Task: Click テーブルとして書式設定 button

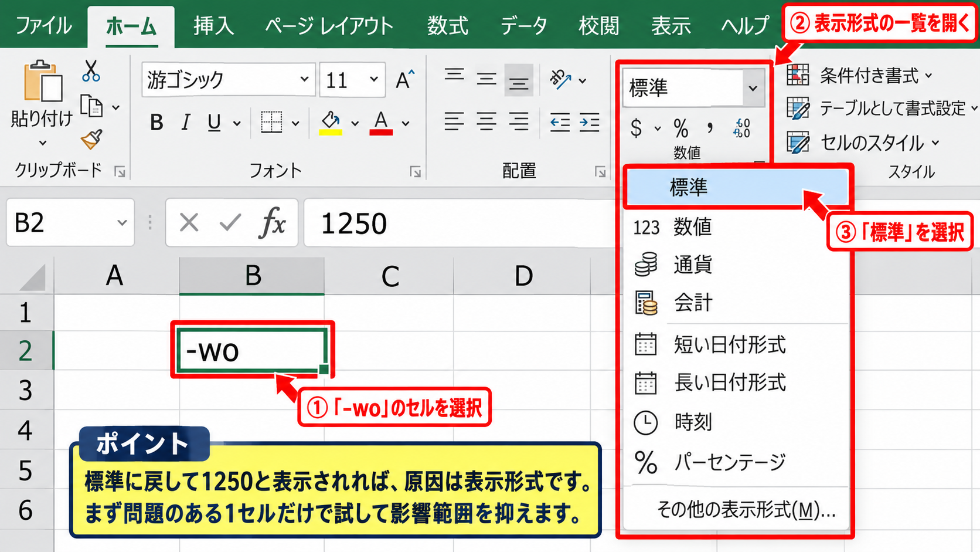Action: (x=882, y=109)
